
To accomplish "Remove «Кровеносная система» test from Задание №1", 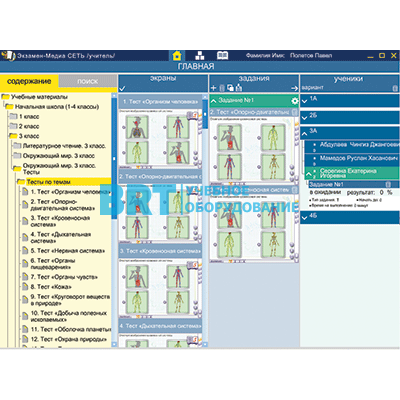I will pyautogui.click(x=295, y=190).
